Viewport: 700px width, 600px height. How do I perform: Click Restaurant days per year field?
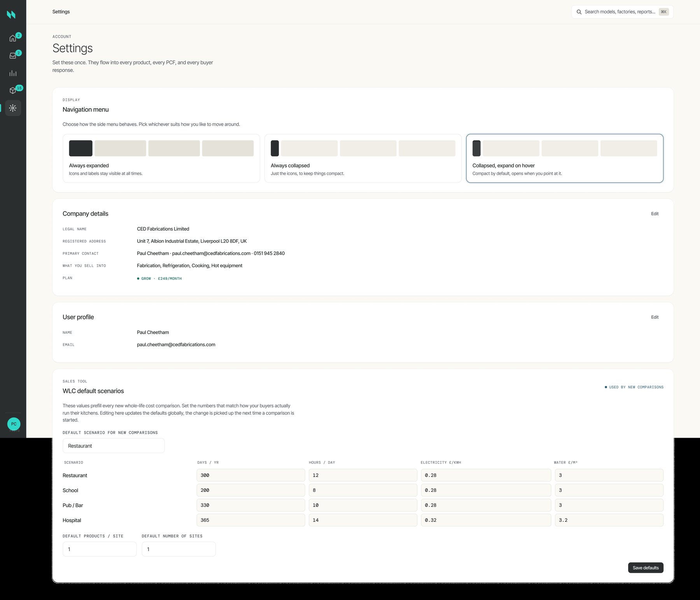click(251, 475)
